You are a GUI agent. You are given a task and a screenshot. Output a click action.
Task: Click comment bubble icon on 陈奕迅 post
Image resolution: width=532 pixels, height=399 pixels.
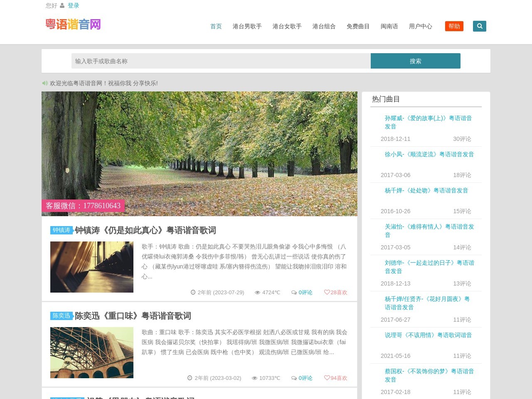click(x=294, y=378)
